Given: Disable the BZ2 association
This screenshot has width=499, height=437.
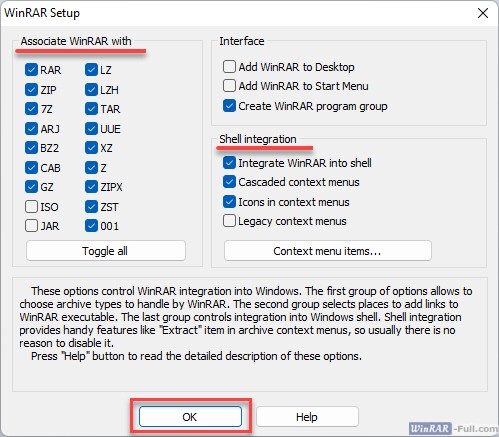Looking at the screenshot, I should [31, 148].
